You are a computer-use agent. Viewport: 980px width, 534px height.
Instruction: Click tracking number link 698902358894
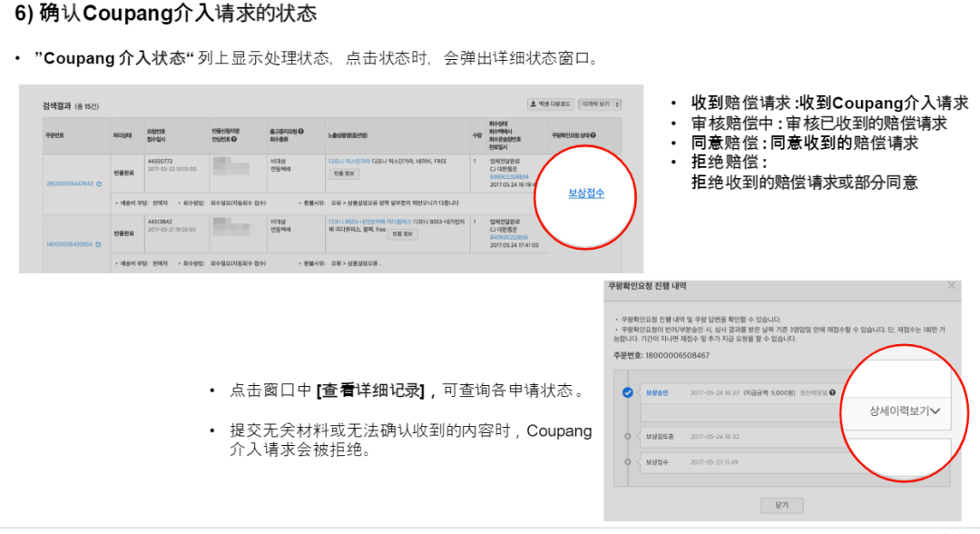[510, 176]
